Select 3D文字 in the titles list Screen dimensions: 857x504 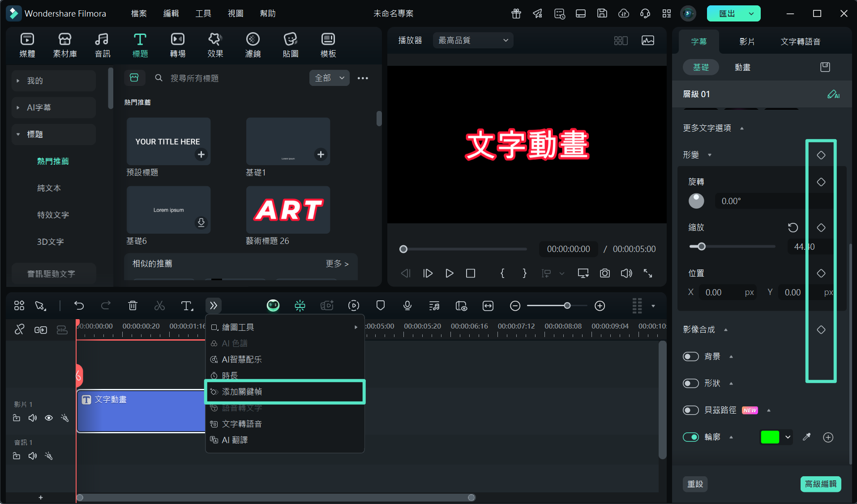tap(50, 242)
